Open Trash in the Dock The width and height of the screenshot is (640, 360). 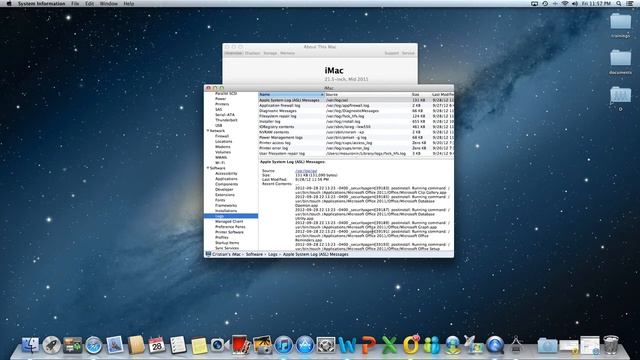tap(611, 345)
